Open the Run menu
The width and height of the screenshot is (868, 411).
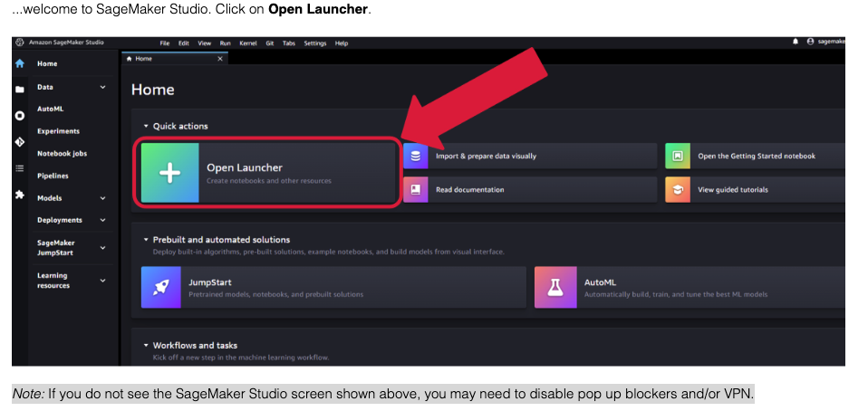[x=225, y=43]
